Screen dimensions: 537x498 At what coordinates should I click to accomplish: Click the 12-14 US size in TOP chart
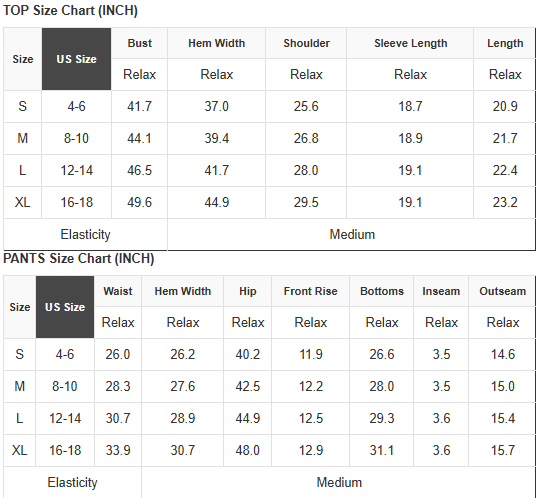click(x=76, y=170)
